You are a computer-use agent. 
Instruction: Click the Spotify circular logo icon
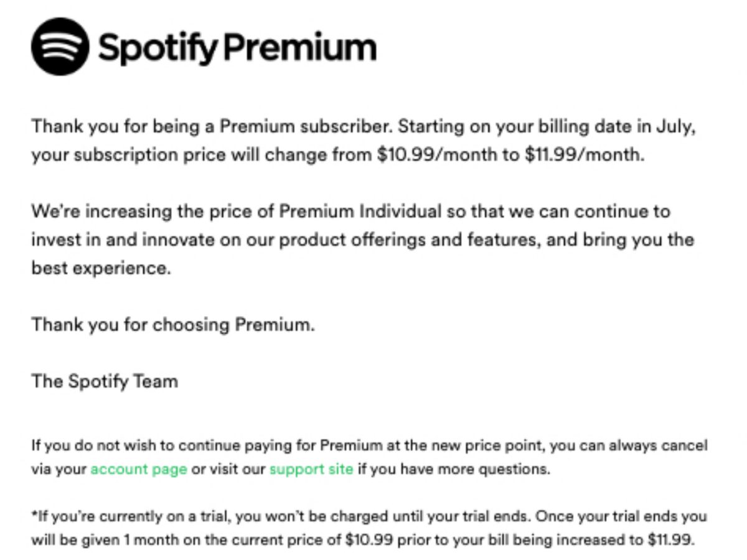[x=60, y=47]
